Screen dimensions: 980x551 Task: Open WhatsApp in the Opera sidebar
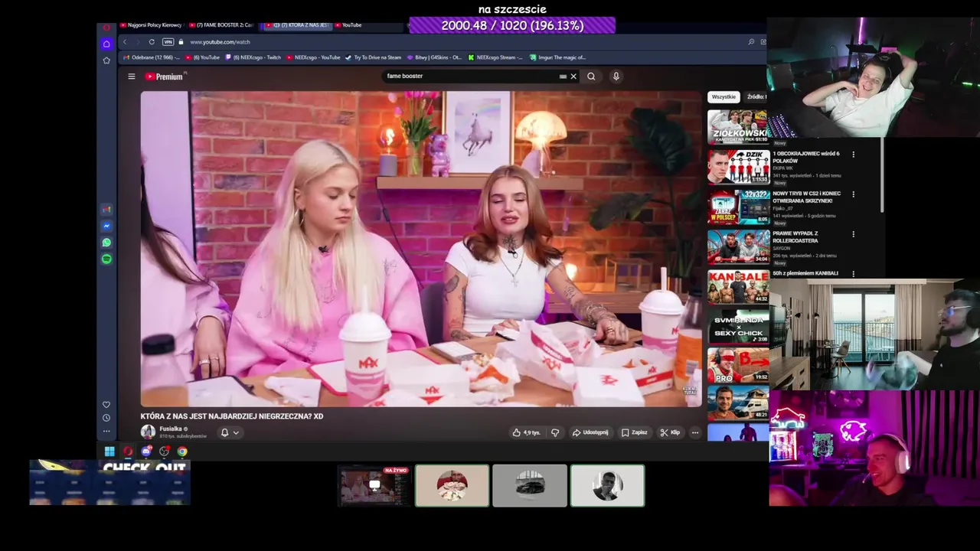[106, 243]
